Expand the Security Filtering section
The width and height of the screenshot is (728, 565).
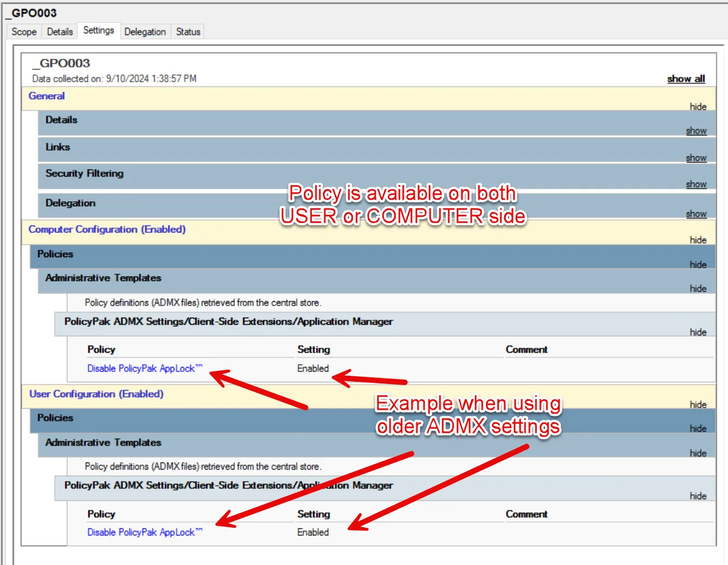[x=696, y=184]
